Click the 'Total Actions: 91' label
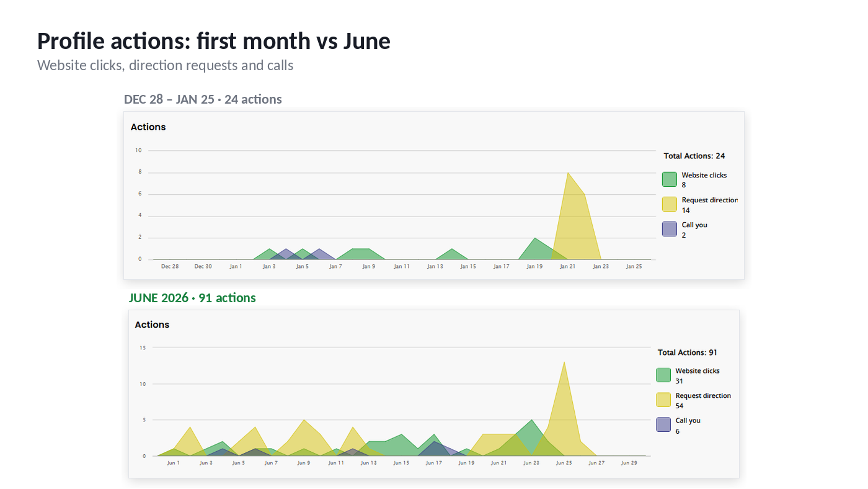The width and height of the screenshot is (868, 489). 688,352
